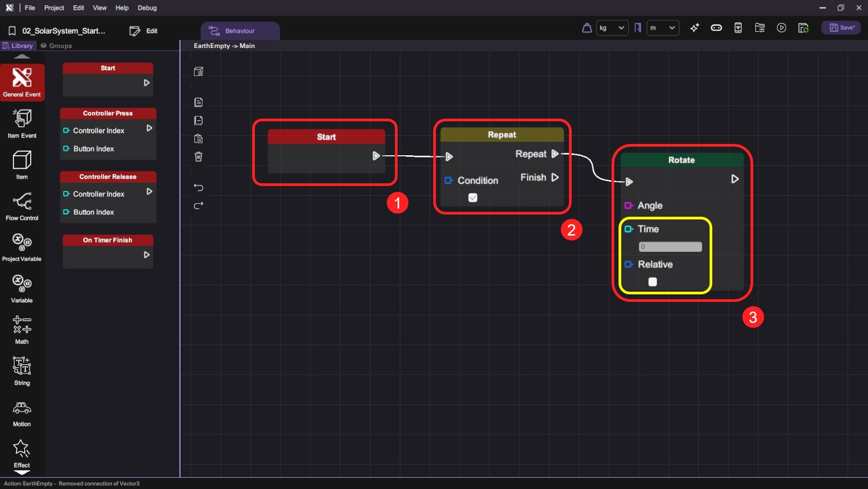Click the Time value field on Rotate node
Image resolution: width=868 pixels, height=489 pixels.
pos(670,247)
